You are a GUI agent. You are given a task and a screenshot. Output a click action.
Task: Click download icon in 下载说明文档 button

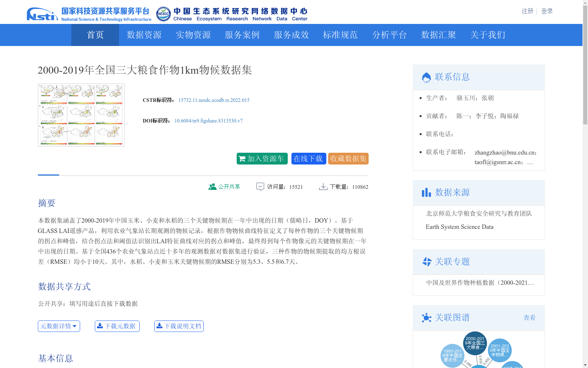[x=159, y=326]
